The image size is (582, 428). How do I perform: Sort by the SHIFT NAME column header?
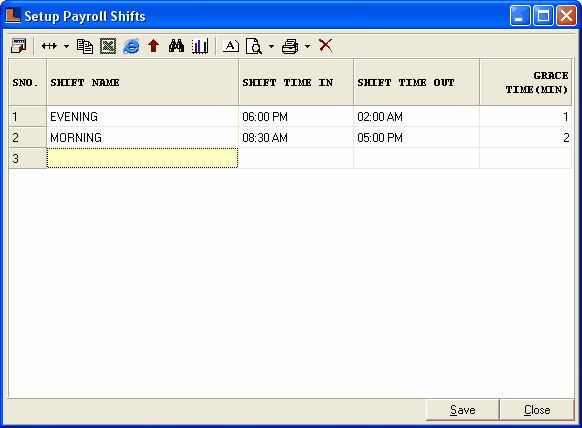[x=143, y=82]
